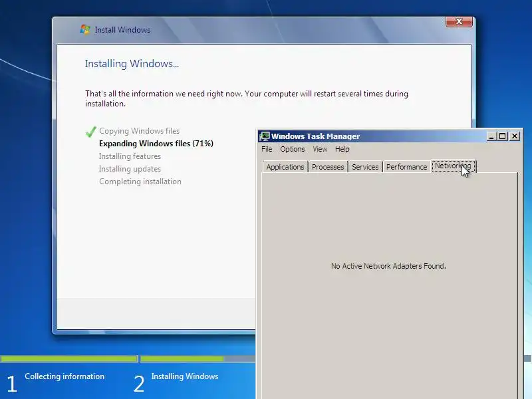Switch to the Performance tab
This screenshot has width=532, height=399.
(406, 167)
